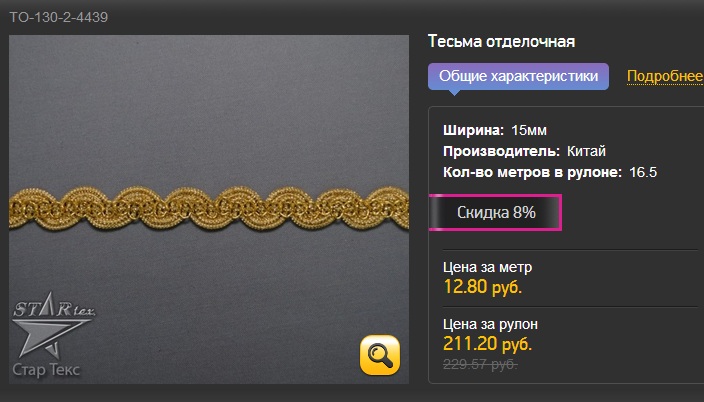
Task: Click the pink left border of the discount badge
Action: tap(430, 212)
